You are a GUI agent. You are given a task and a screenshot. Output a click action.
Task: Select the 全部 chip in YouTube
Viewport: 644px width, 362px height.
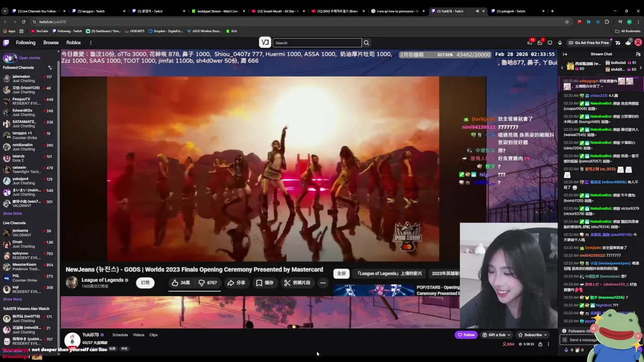pyautogui.click(x=341, y=274)
